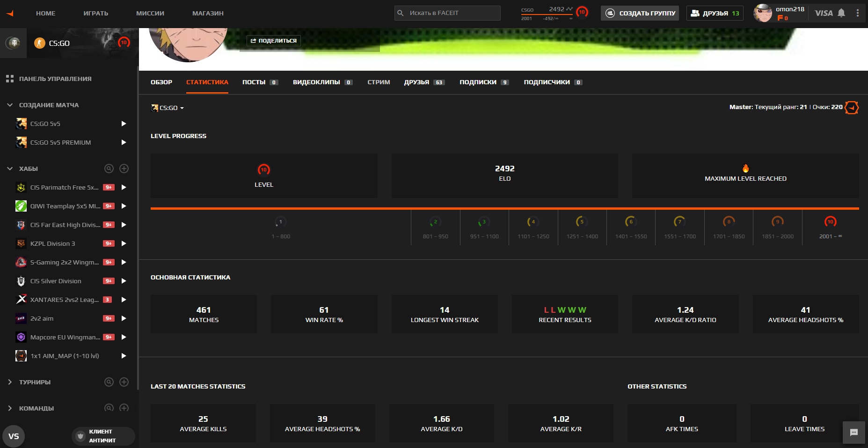868x448 pixels.
Task: Click the 1.24 AVERAGE K/D RATIO card
Action: tap(685, 314)
